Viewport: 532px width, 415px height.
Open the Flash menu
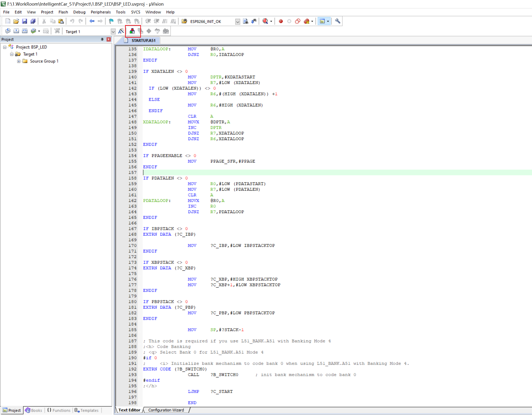pos(63,12)
